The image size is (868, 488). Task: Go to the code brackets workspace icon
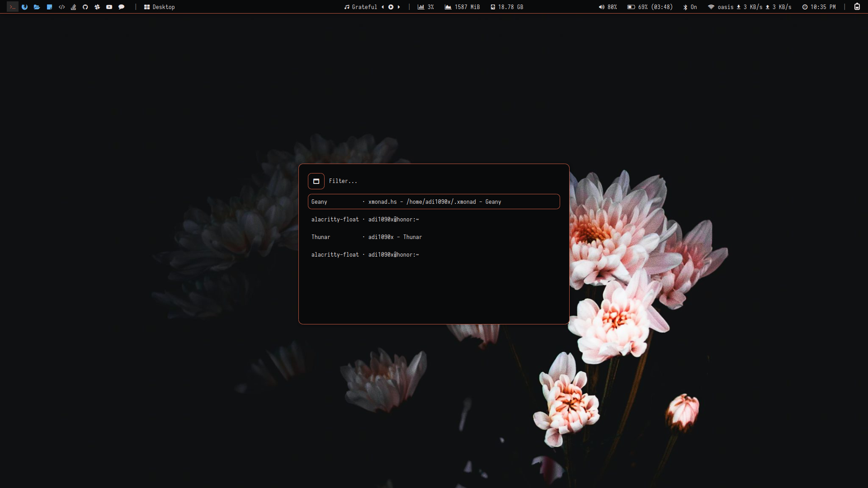pyautogui.click(x=61, y=7)
